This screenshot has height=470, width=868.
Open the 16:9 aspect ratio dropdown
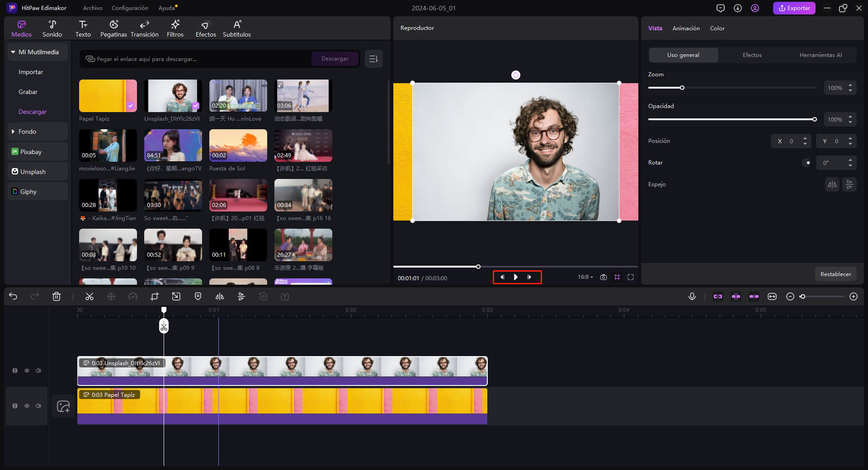585,277
